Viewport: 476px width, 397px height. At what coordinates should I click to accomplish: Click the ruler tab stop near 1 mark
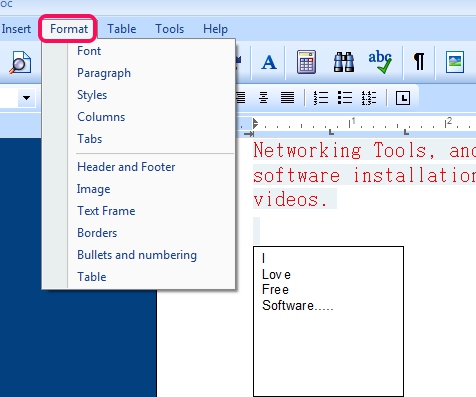point(331,132)
